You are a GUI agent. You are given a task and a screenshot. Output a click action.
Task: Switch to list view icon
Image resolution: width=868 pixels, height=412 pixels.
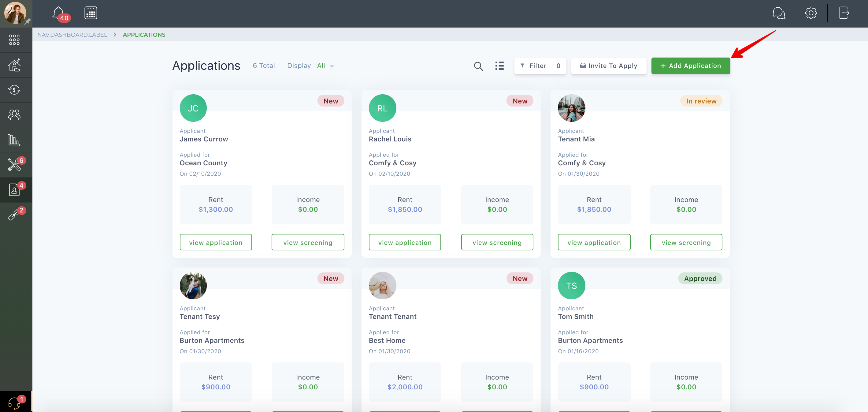[499, 66]
